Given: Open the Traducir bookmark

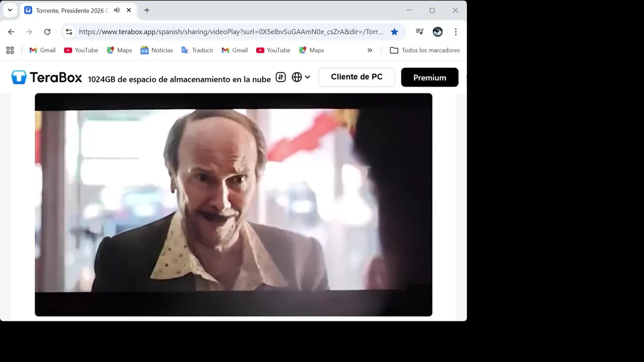Looking at the screenshot, I should 197,50.
